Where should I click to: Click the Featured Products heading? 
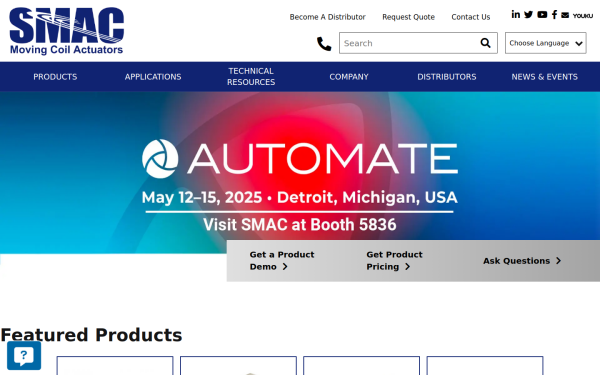coord(91,335)
